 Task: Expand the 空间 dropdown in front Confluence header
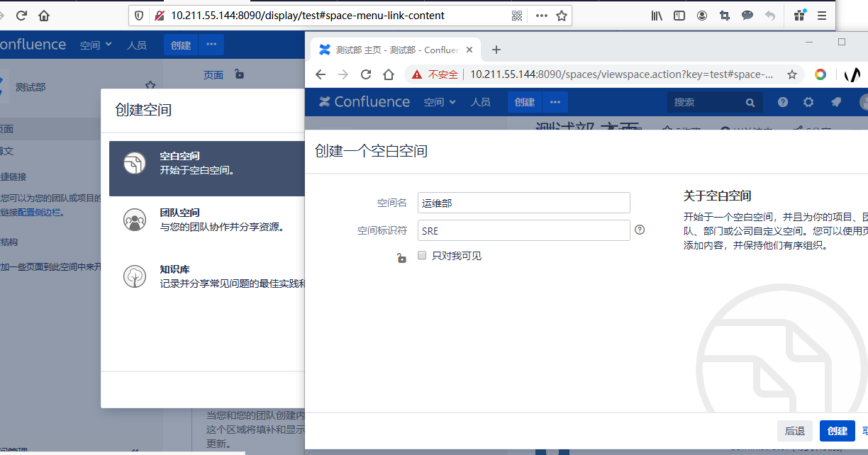[x=440, y=102]
